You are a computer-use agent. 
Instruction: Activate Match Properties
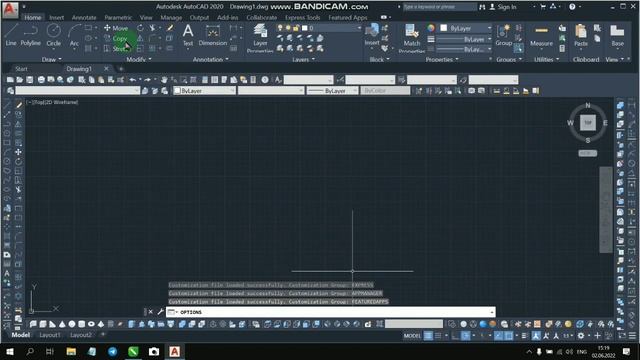[411, 38]
